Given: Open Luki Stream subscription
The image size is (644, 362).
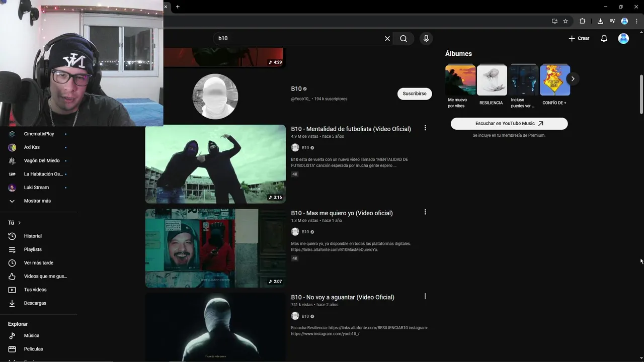Looking at the screenshot, I should click(x=38, y=188).
